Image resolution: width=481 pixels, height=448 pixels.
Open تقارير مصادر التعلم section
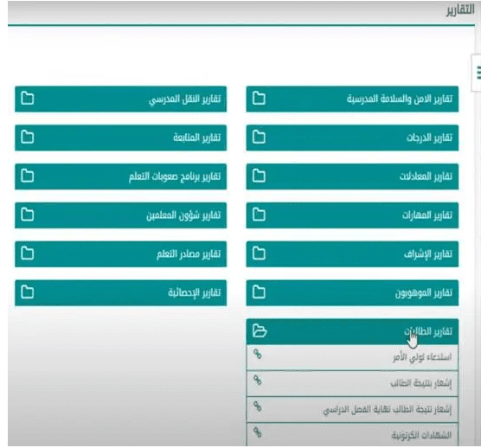[x=120, y=254]
